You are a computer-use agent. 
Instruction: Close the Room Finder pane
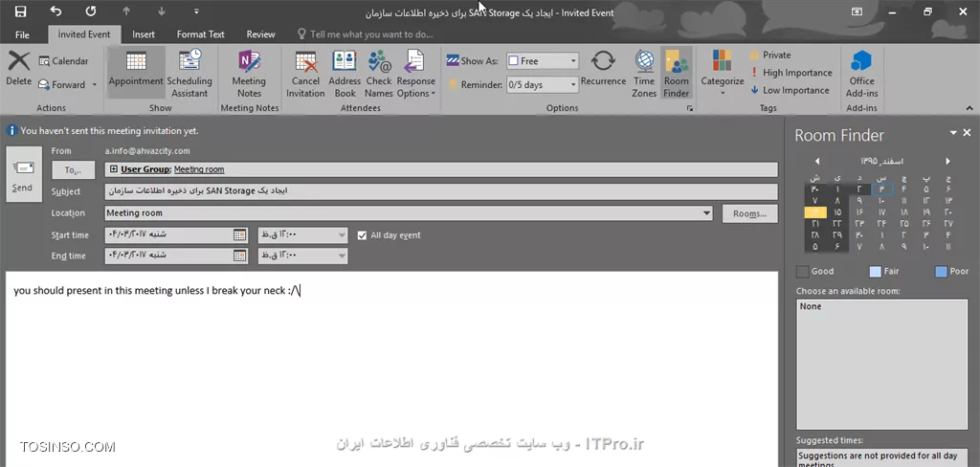[x=967, y=133]
